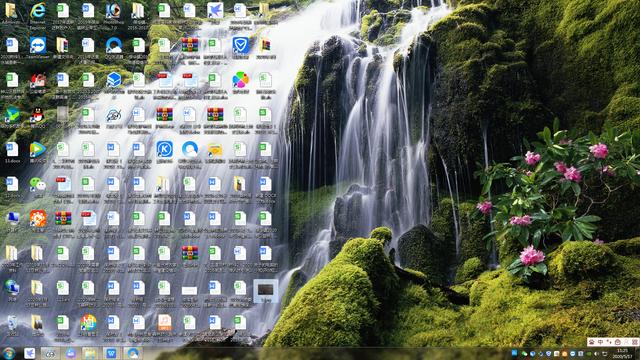Screen dimensions: 640x360
Task: Select the colorful pinwheel app shortcut
Action: 240,80
